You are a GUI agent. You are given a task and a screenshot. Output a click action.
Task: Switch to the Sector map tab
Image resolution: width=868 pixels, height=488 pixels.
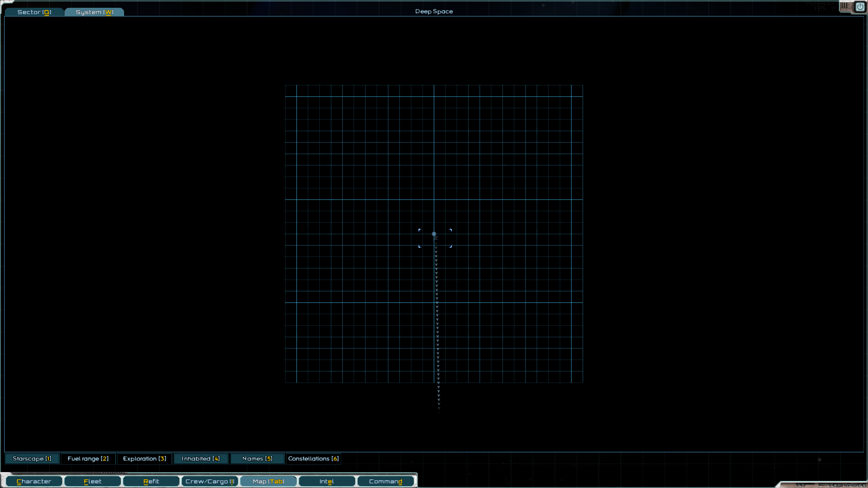(34, 12)
